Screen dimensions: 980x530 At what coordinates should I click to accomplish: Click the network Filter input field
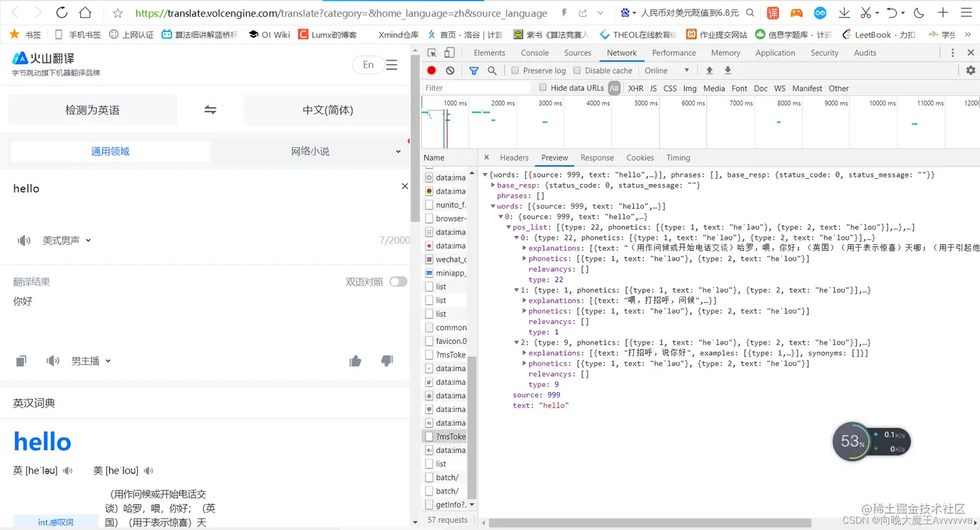pos(476,88)
